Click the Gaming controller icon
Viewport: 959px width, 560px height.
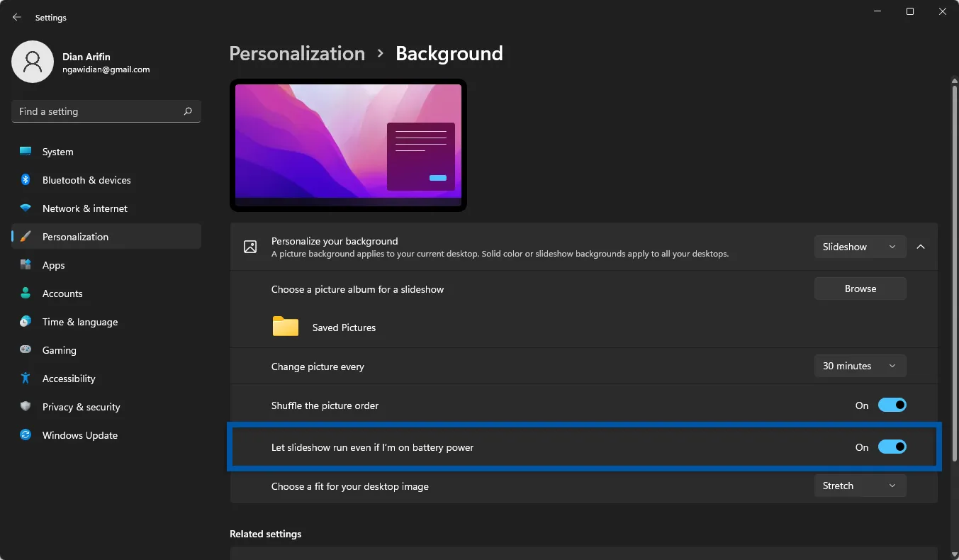coord(26,350)
